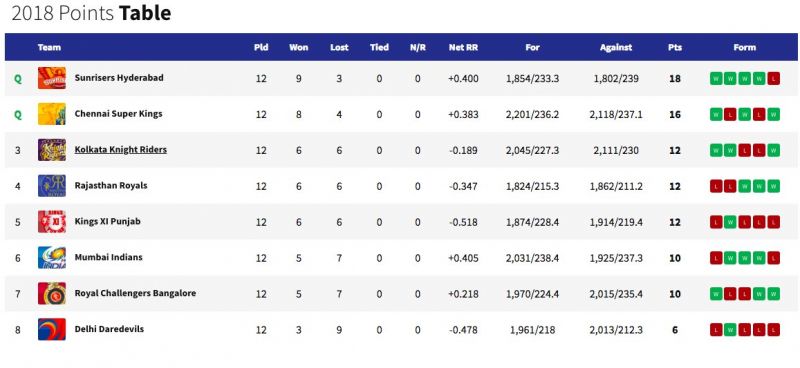The height and width of the screenshot is (368, 800).
Task: Click Chennai Super Kings' points value 16
Action: [x=674, y=114]
